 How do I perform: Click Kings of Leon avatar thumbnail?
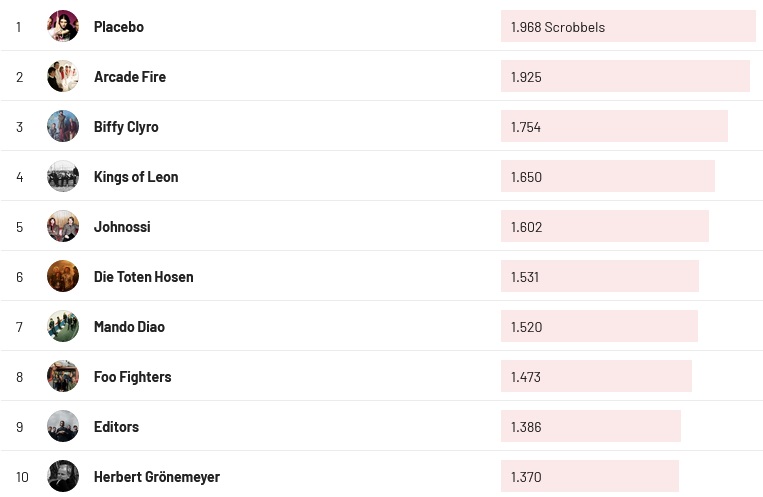tap(63, 176)
